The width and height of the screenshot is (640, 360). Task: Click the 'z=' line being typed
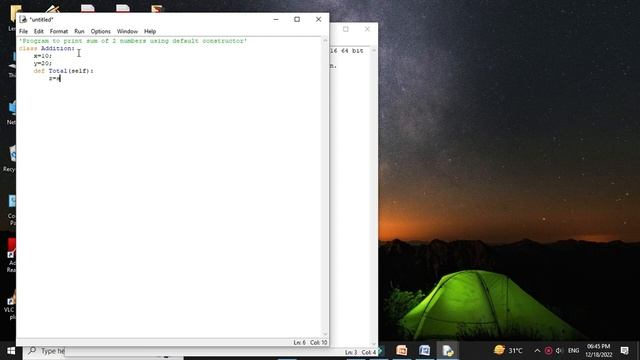pos(54,78)
